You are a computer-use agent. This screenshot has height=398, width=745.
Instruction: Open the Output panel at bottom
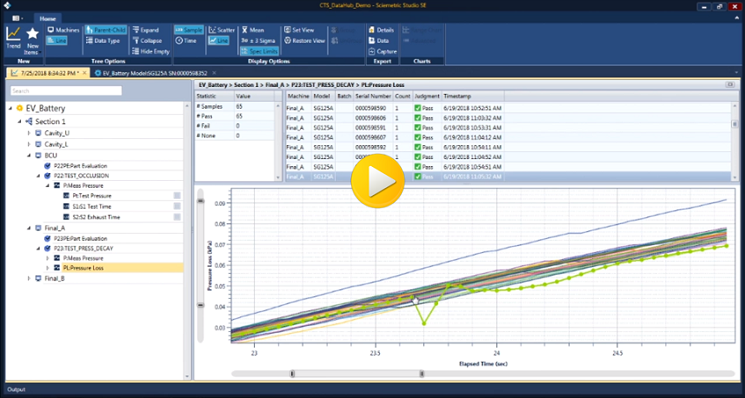click(16, 389)
